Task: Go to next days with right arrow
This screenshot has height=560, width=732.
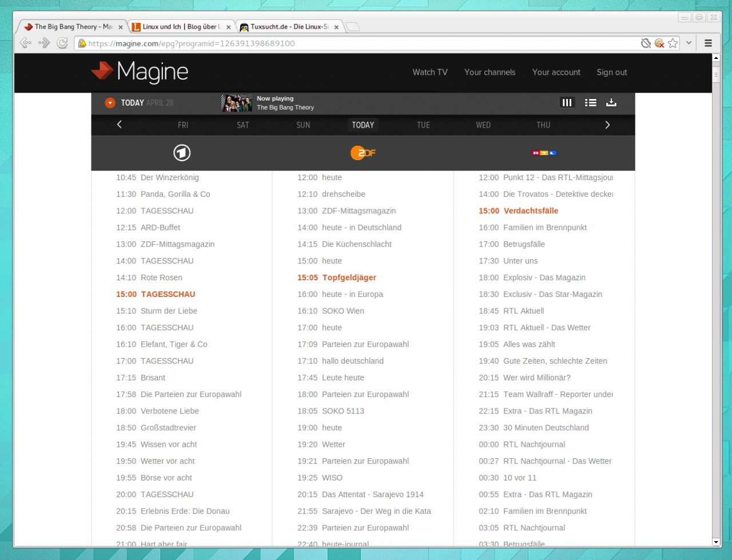Action: coord(607,125)
